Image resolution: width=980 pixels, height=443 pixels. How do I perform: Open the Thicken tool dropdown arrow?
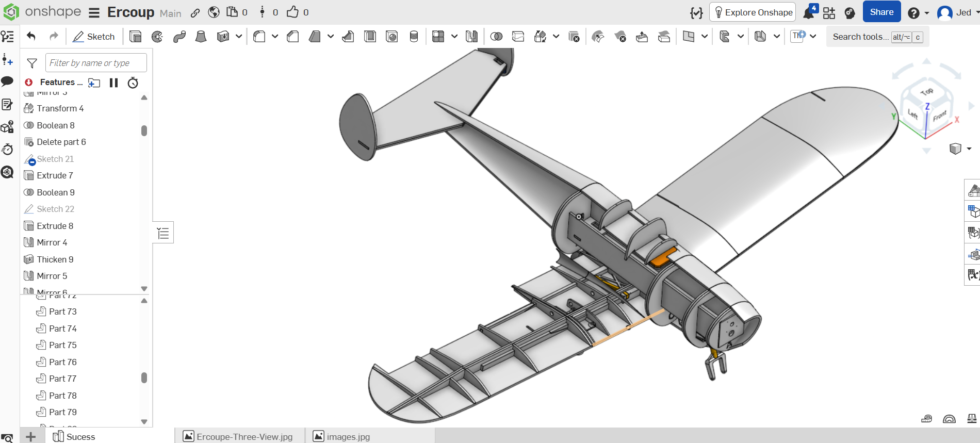click(x=239, y=37)
